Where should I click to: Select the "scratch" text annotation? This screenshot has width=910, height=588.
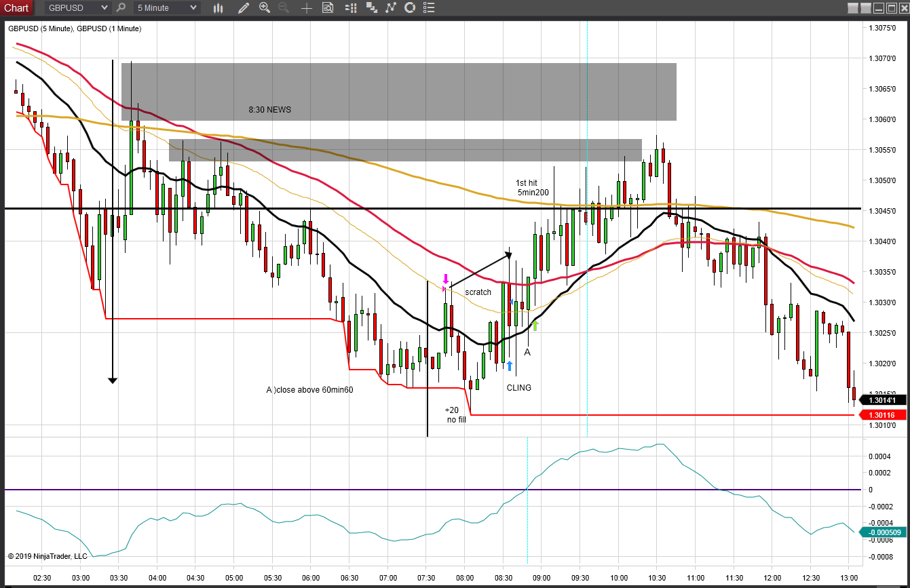pos(478,292)
